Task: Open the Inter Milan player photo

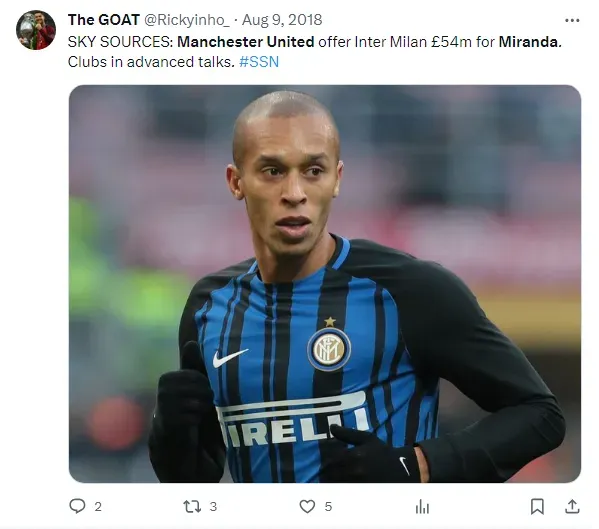Action: coord(325,284)
